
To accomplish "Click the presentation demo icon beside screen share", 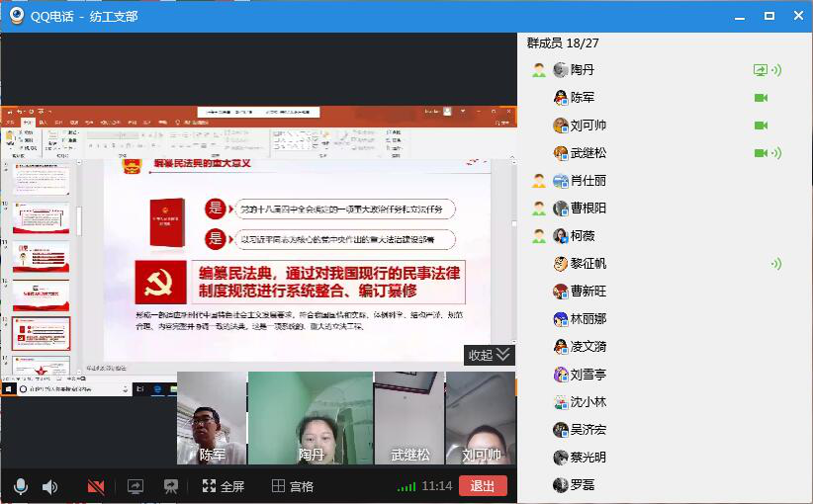I will click(x=171, y=486).
